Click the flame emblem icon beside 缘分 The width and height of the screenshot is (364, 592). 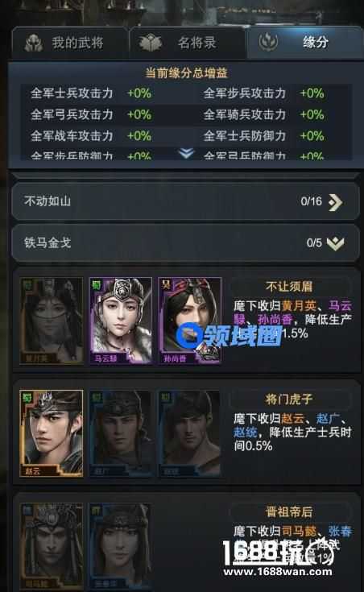[268, 42]
